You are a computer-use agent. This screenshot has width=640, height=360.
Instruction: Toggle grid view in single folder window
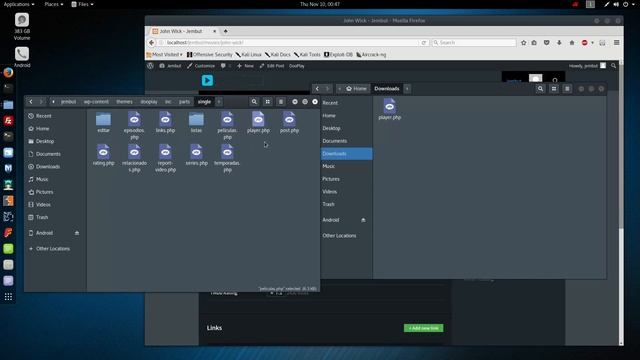(x=267, y=102)
